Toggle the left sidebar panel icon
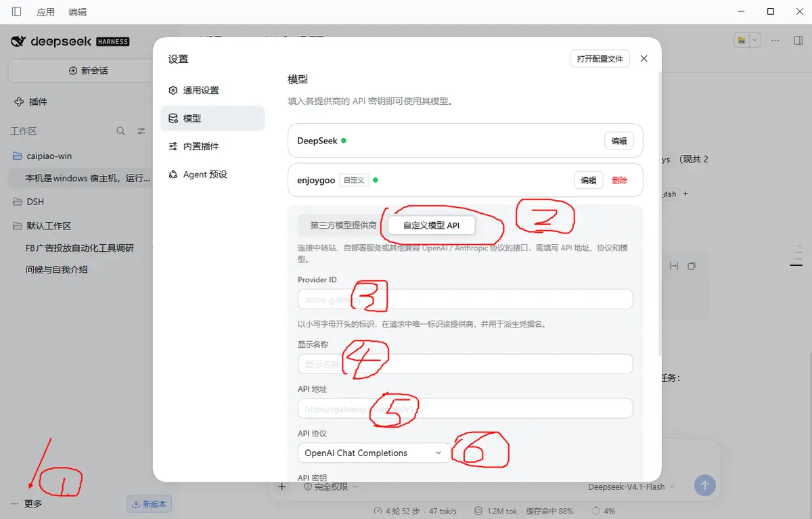This screenshot has height=519, width=812. pyautogui.click(x=16, y=12)
